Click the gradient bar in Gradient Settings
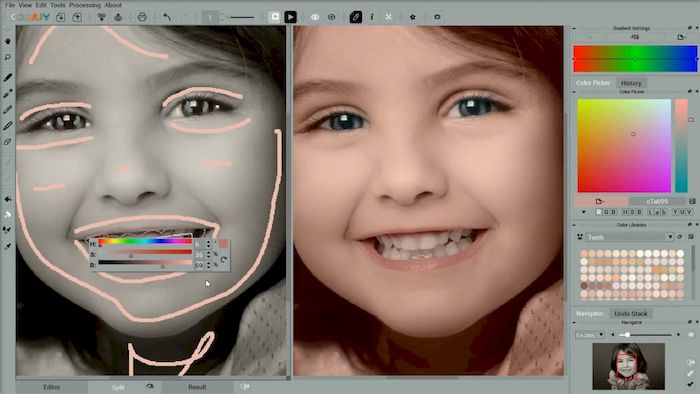This screenshot has width=700, height=394. click(635, 59)
